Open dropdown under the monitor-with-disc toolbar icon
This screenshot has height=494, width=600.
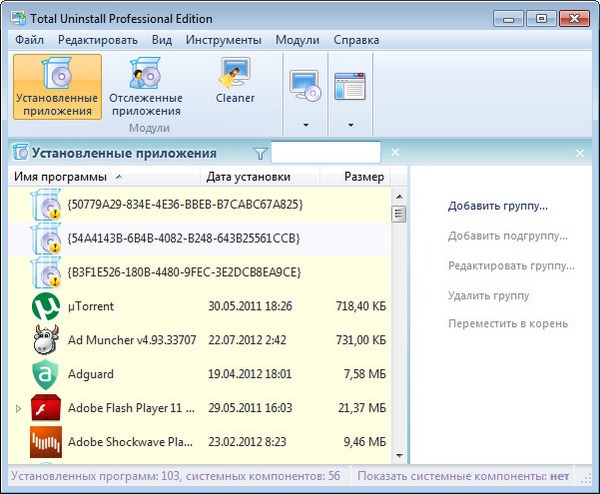click(x=304, y=125)
